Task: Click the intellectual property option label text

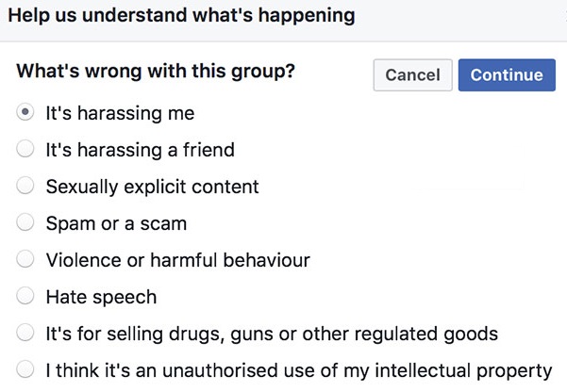Action: [x=298, y=371]
